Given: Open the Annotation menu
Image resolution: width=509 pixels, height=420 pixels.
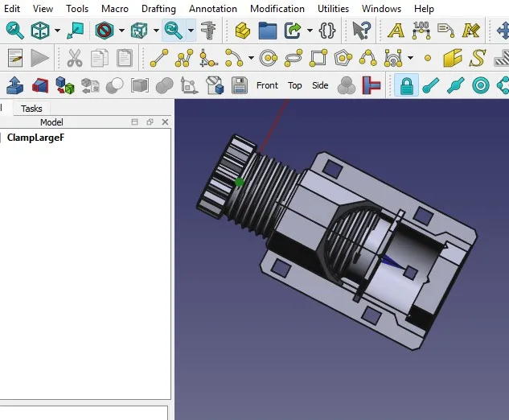Looking at the screenshot, I should coord(213,8).
